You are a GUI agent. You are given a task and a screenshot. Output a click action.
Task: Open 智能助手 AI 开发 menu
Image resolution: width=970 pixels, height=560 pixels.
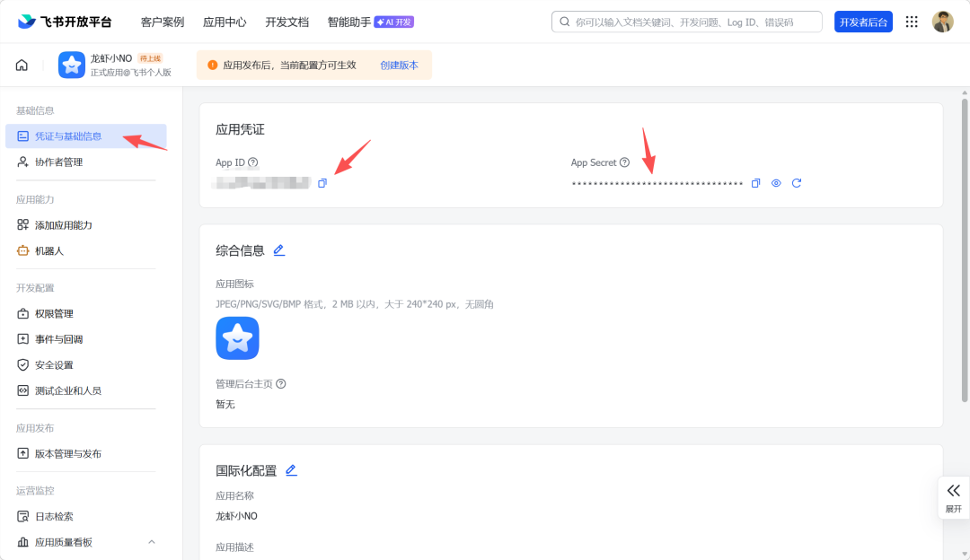(370, 22)
